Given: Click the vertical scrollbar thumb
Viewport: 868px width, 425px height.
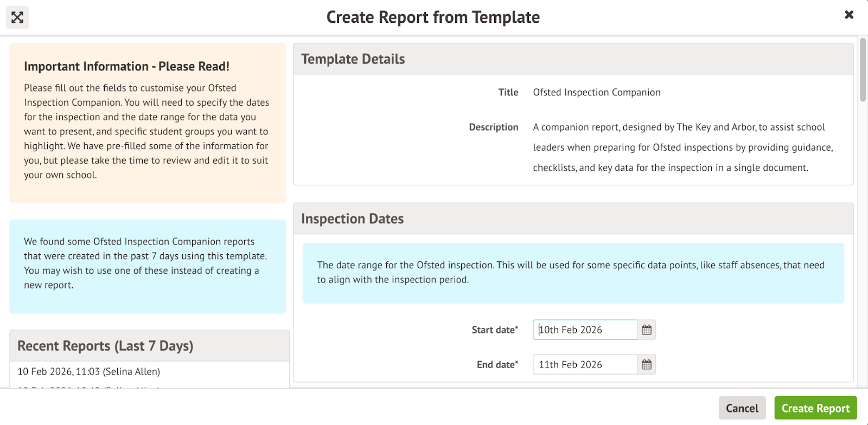Looking at the screenshot, I should coord(863,69).
